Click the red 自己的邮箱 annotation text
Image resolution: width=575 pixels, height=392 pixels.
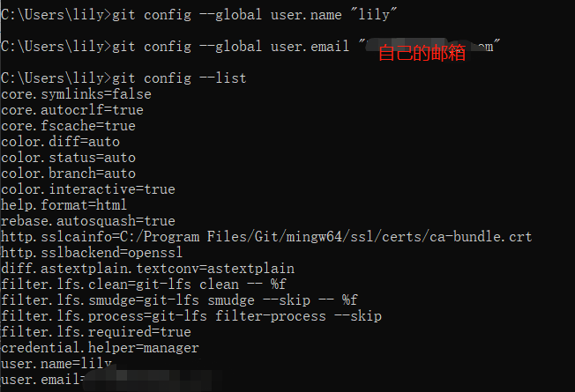[422, 53]
